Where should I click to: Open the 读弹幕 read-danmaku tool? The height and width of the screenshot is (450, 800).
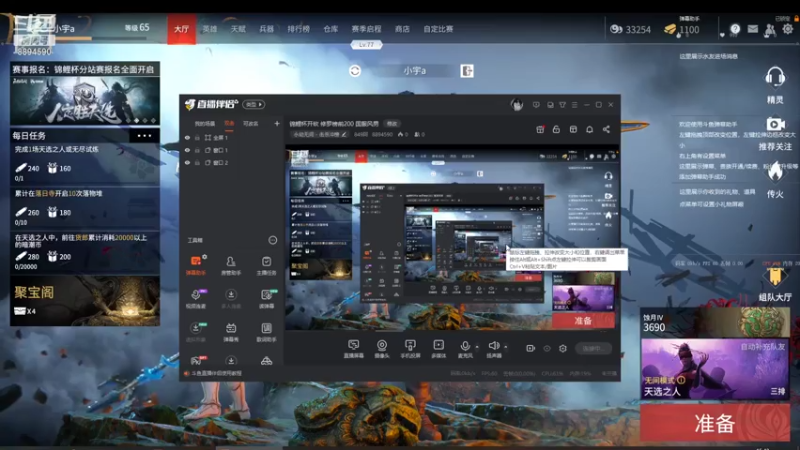click(266, 298)
